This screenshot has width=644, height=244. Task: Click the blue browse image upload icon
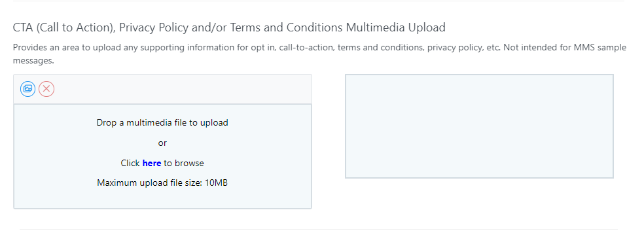(28, 89)
